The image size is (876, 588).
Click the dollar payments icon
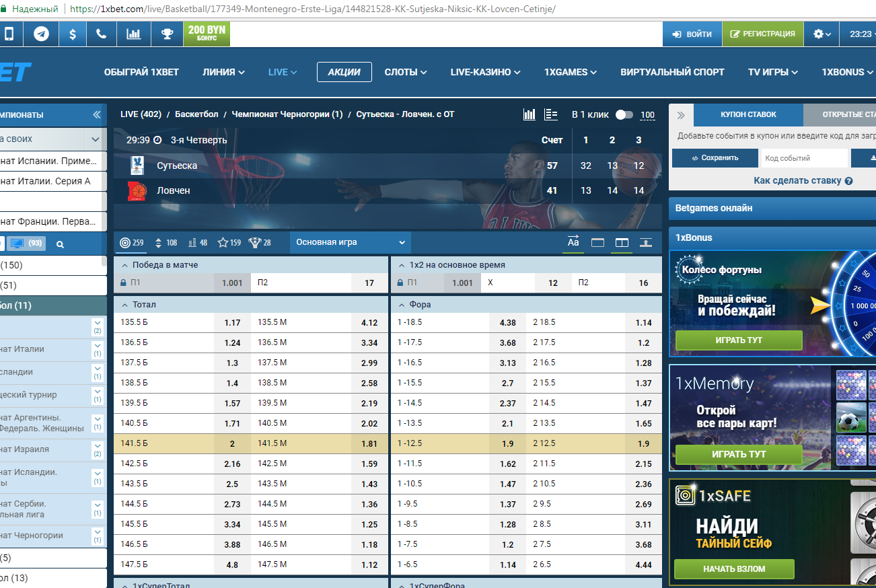click(x=73, y=34)
